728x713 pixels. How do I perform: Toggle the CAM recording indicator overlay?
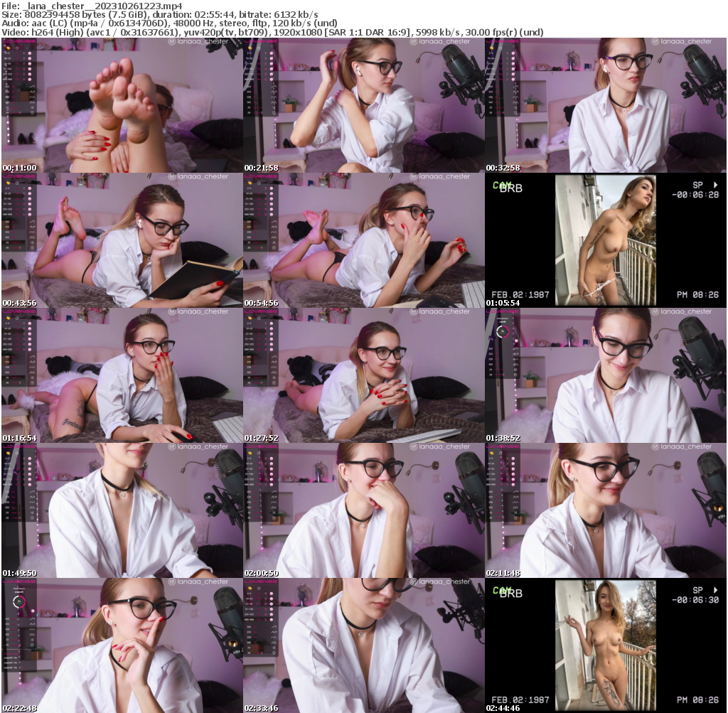click(503, 184)
